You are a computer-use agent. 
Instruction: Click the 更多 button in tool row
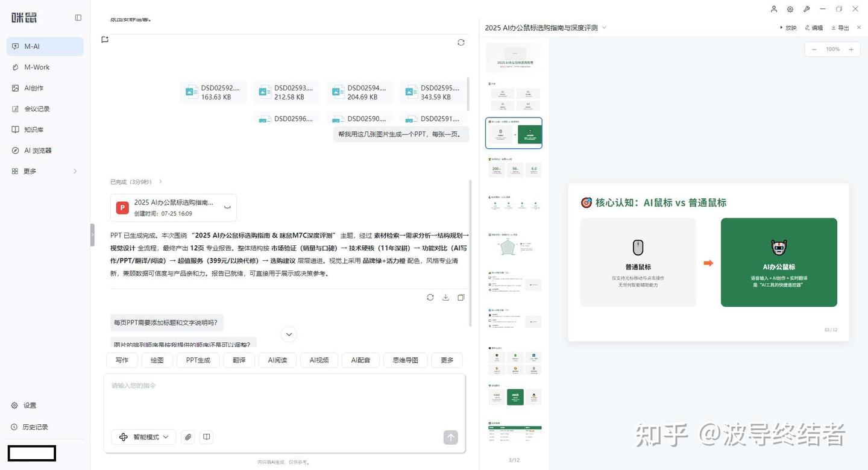point(447,360)
